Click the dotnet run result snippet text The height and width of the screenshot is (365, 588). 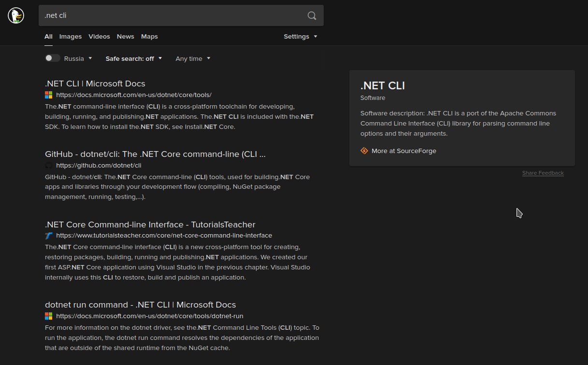[182, 337]
